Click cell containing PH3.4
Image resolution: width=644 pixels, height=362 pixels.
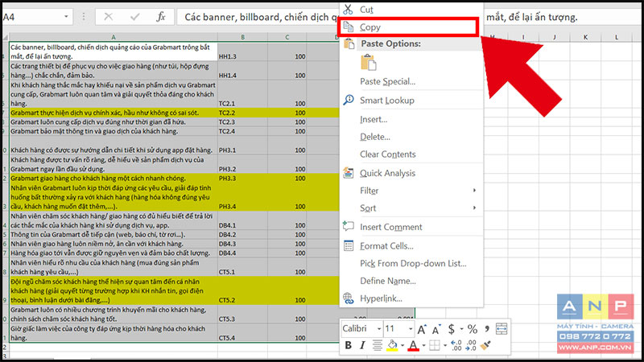point(242,197)
